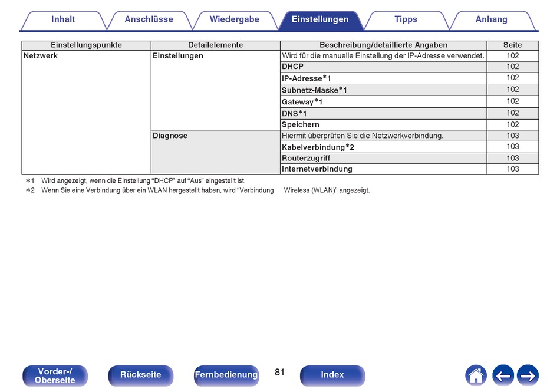Open the Inhalt tab

tap(63, 19)
